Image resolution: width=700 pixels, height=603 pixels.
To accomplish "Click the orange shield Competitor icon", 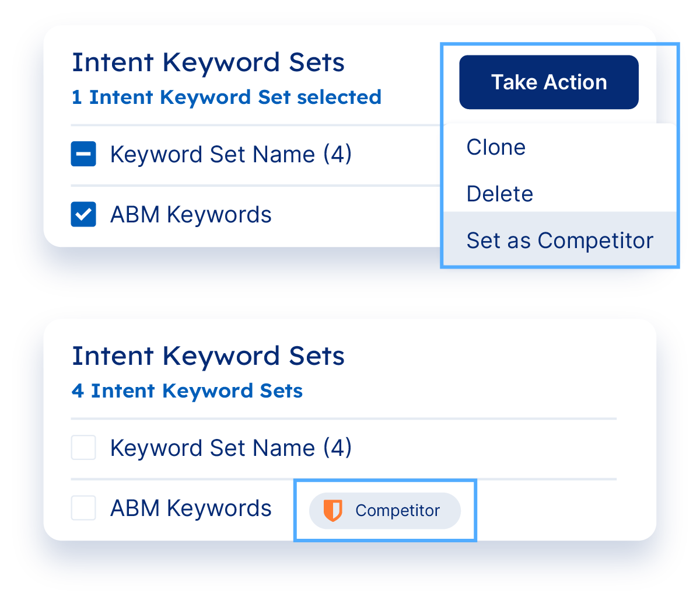I will coord(332,510).
